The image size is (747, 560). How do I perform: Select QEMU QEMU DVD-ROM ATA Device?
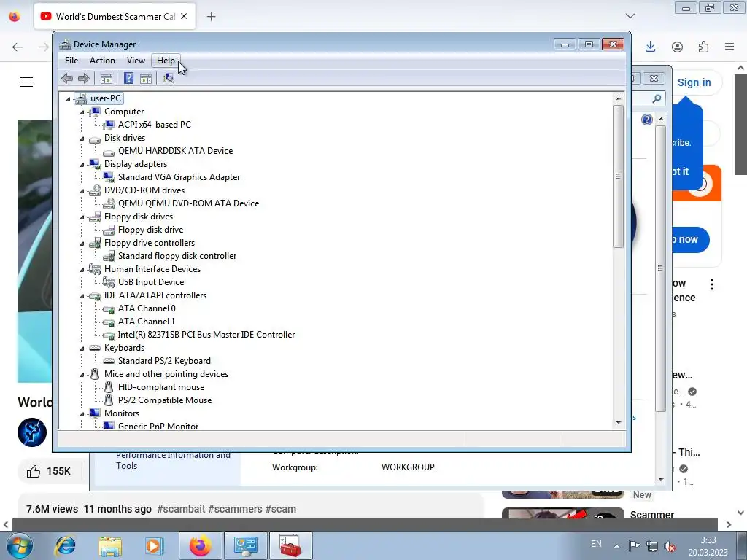(188, 203)
